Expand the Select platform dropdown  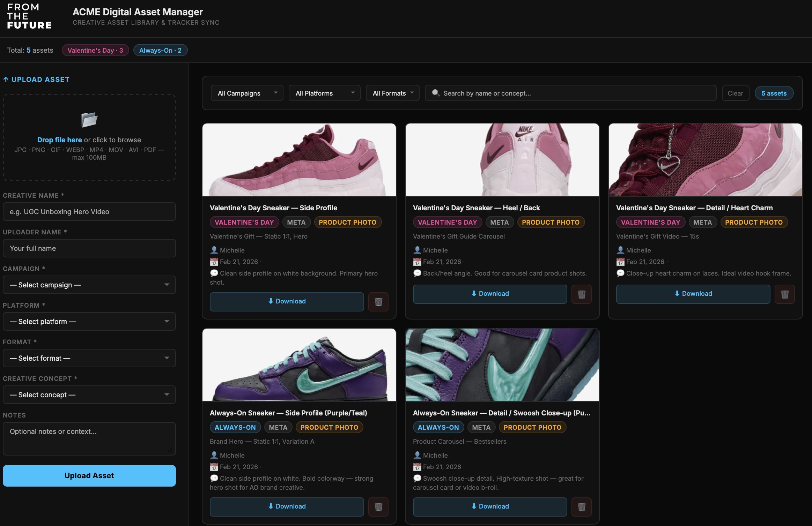point(89,322)
